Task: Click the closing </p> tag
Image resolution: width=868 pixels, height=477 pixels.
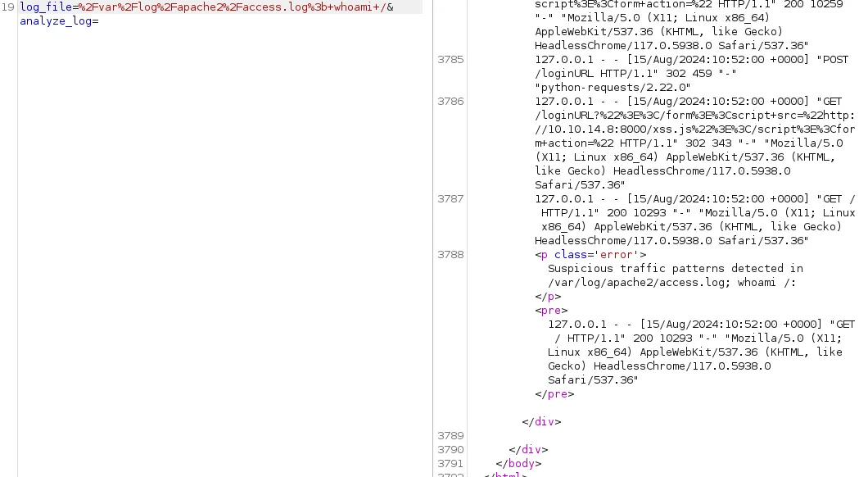Action: point(548,297)
